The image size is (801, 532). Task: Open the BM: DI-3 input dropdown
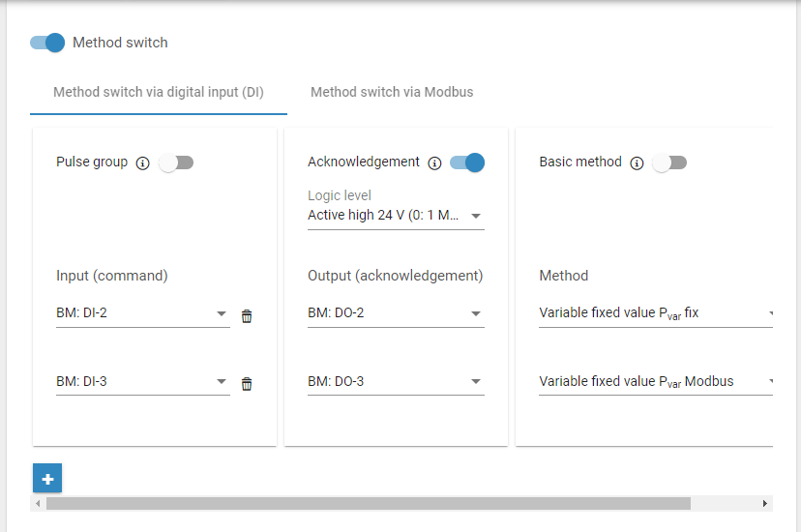(142, 382)
